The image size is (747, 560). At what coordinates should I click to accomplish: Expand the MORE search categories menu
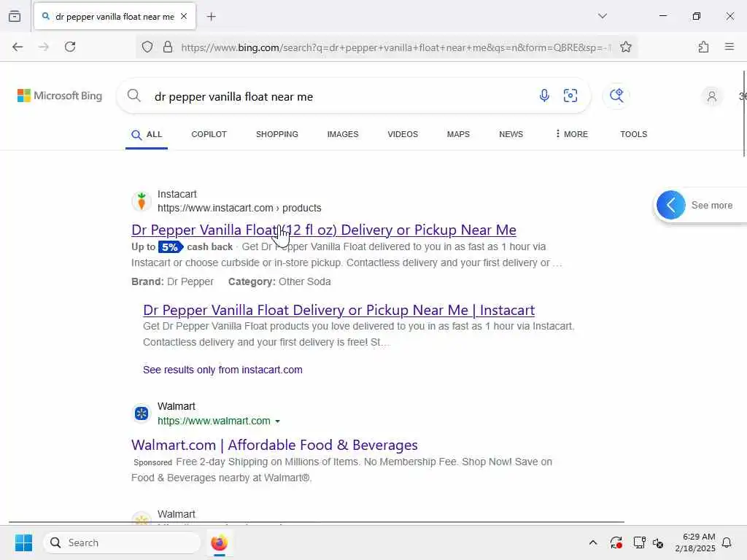(572, 134)
